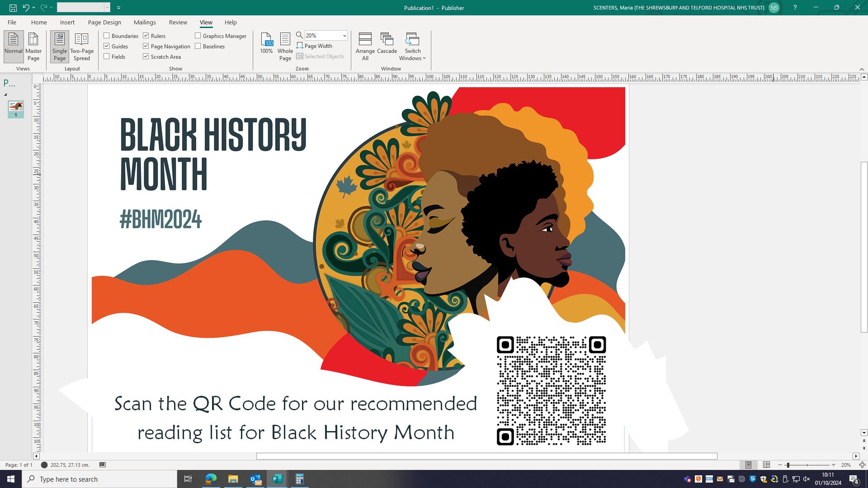Open the Page Design tab
This screenshot has width=868, height=488.
click(x=104, y=22)
